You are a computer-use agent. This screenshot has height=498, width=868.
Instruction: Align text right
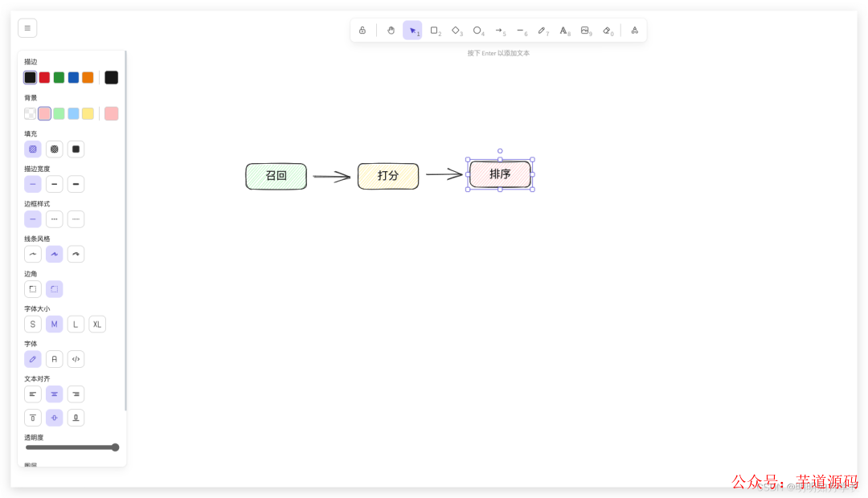(x=76, y=394)
